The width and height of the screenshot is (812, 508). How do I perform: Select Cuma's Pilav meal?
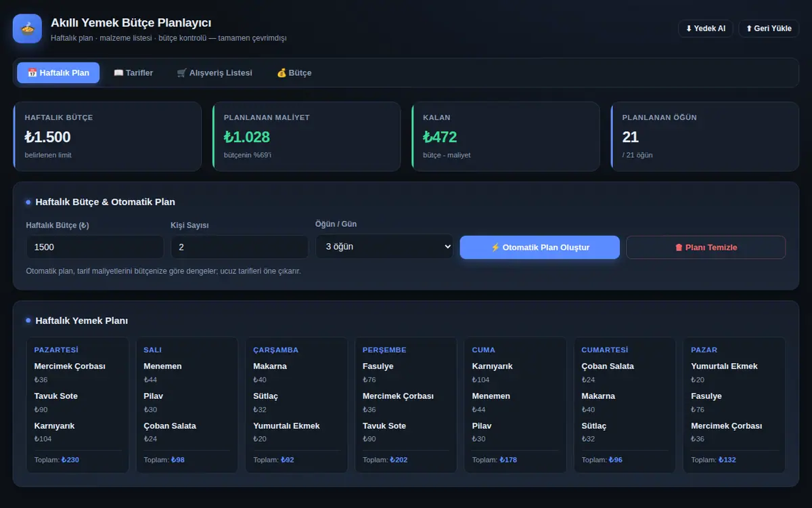[482, 426]
